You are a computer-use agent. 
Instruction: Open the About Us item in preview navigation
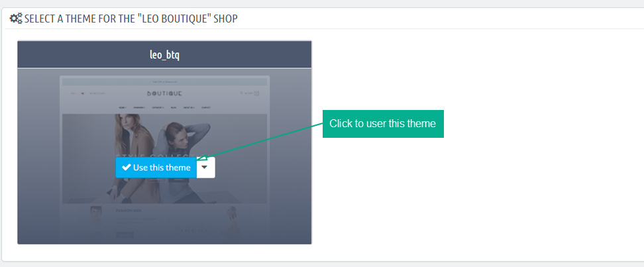tap(189, 107)
